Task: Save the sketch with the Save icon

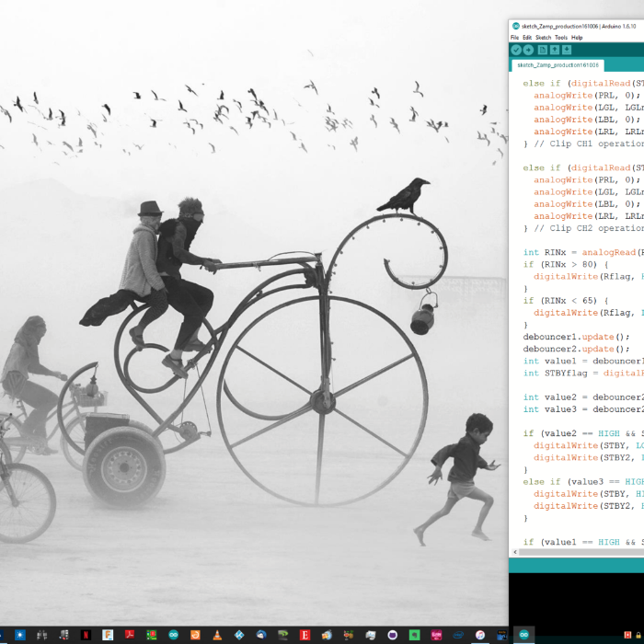Action: 567,50
